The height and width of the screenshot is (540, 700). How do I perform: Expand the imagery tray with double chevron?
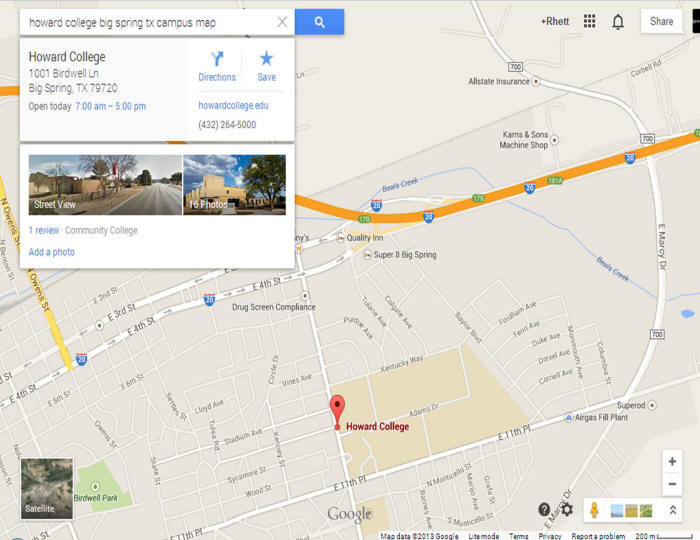point(673,510)
